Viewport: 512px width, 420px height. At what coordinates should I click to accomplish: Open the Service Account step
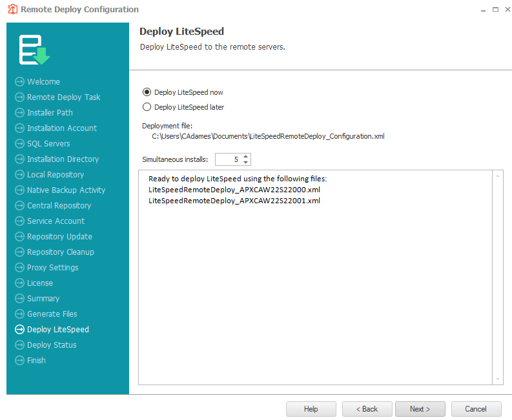click(56, 221)
